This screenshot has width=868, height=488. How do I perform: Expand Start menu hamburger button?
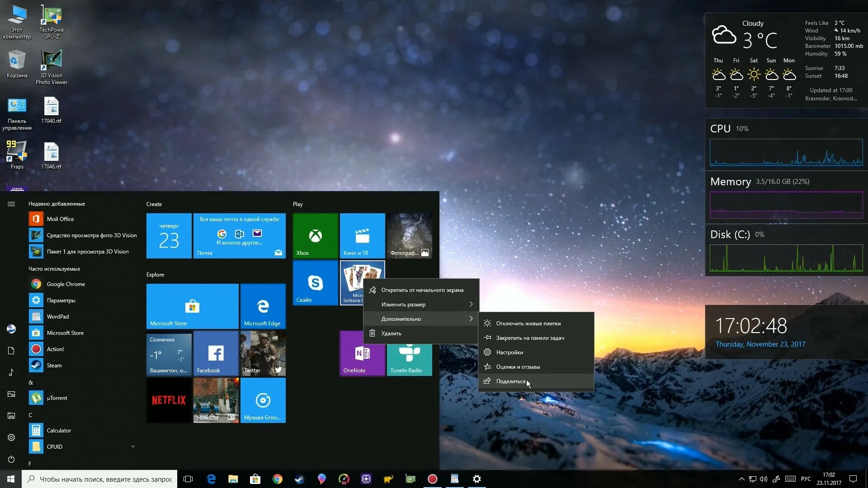coord(11,204)
